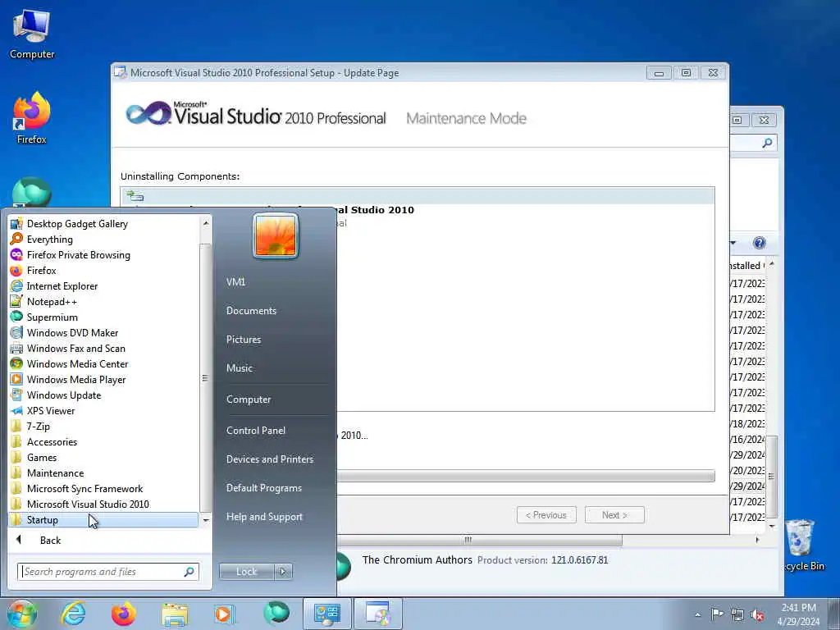Open Firefox from the taskbar
This screenshot has width=840, height=630.
(124, 614)
